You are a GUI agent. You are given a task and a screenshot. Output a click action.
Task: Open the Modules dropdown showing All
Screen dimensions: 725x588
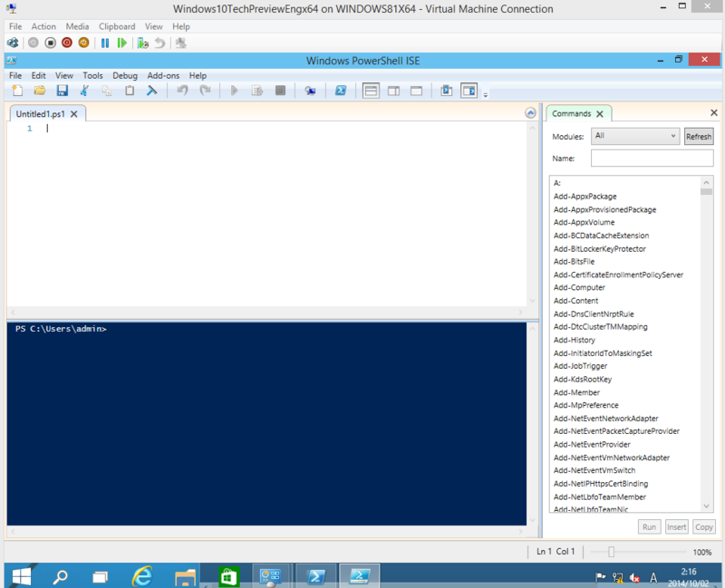click(x=635, y=136)
